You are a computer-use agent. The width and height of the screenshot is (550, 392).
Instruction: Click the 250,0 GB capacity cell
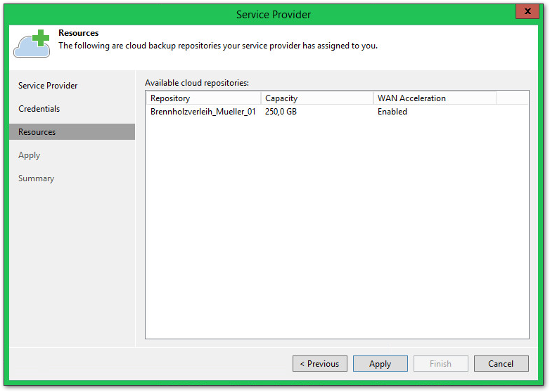coord(281,112)
